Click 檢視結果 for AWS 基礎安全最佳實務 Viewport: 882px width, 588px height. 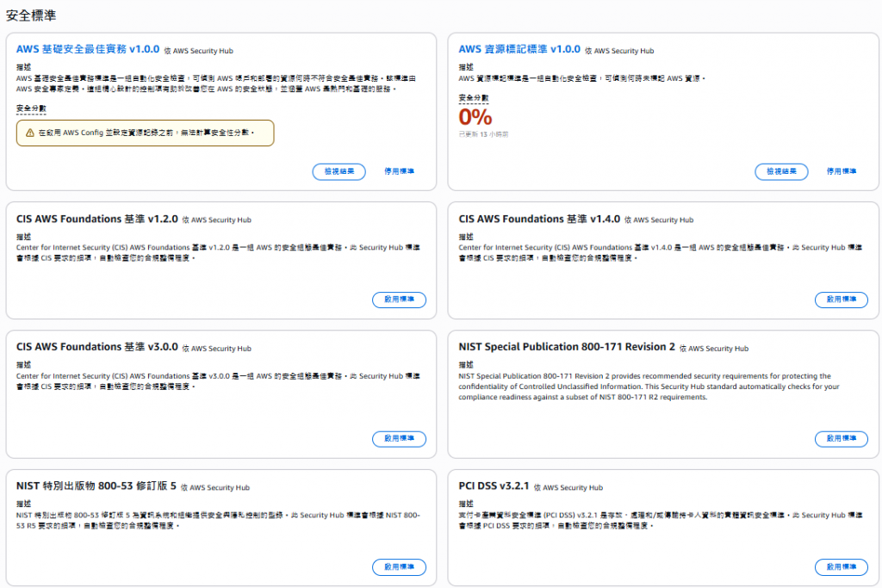pos(339,171)
